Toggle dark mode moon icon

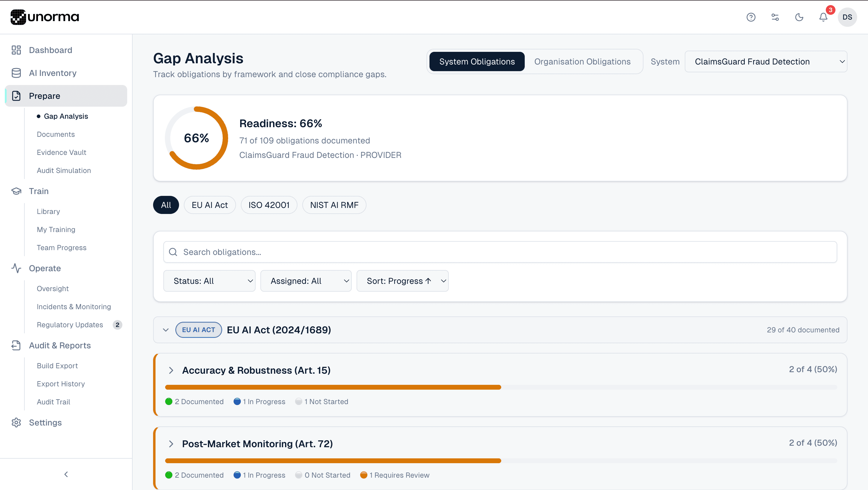(799, 17)
